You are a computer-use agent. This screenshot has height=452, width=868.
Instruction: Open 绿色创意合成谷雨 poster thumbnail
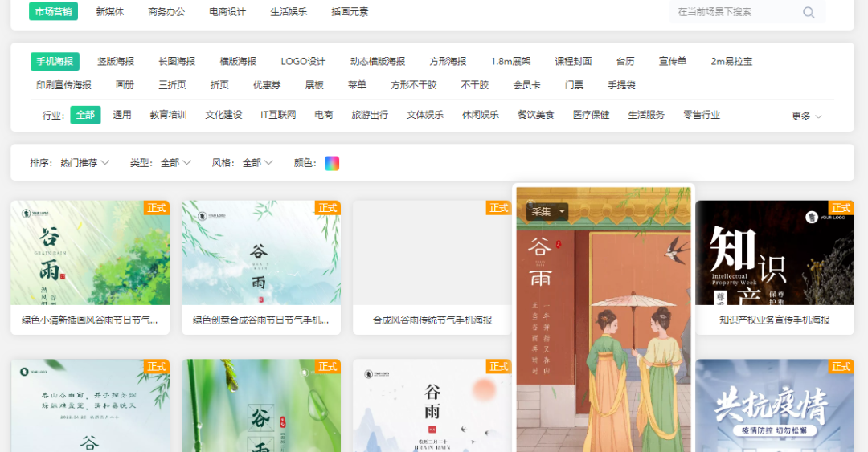pos(261,253)
